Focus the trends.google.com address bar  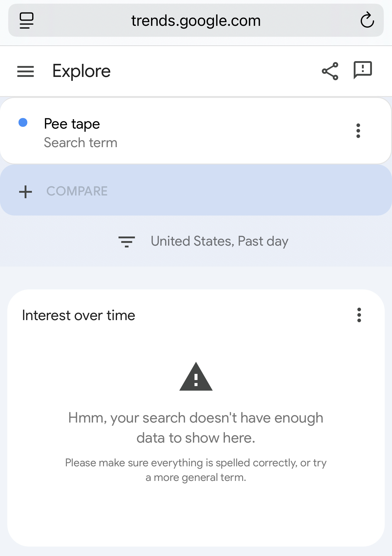click(x=196, y=21)
